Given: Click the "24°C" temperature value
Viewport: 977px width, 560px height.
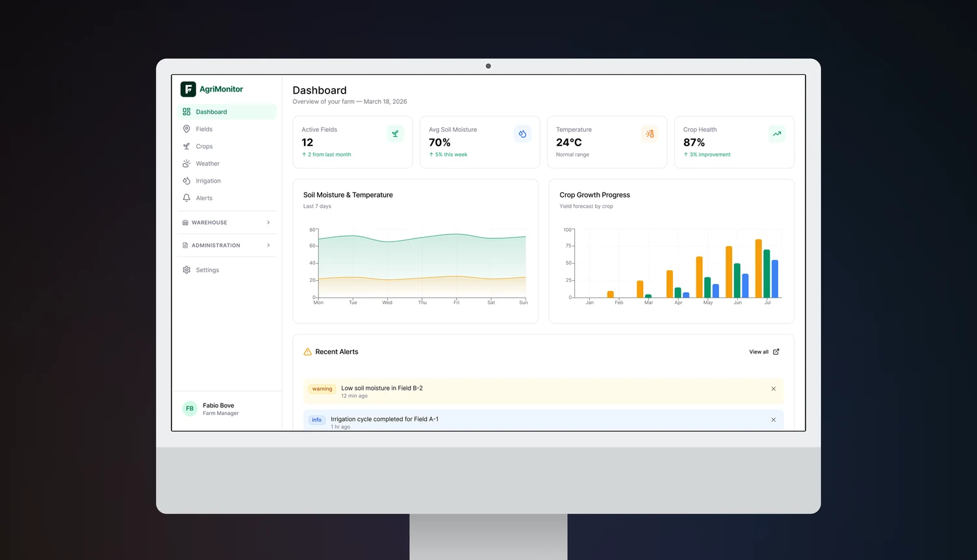Looking at the screenshot, I should click(569, 142).
